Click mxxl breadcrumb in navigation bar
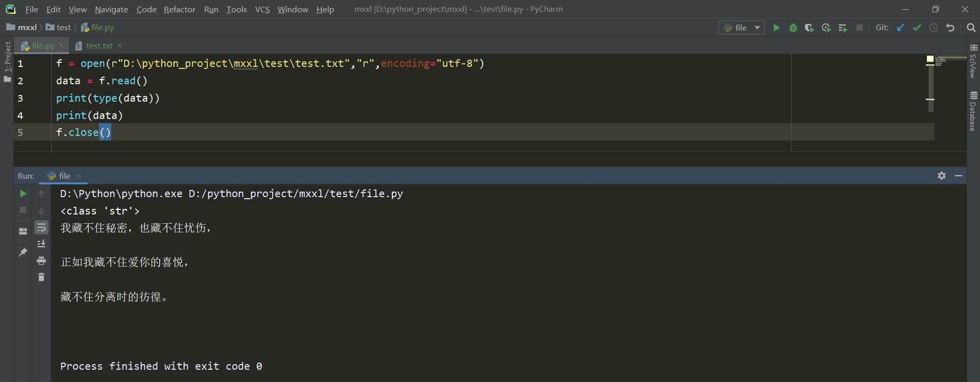980x382 pixels. (x=21, y=27)
